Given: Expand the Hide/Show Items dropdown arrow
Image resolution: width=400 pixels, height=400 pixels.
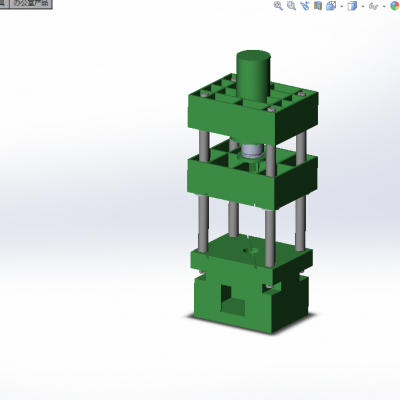Looking at the screenshot, I should pyautogui.click(x=384, y=6).
